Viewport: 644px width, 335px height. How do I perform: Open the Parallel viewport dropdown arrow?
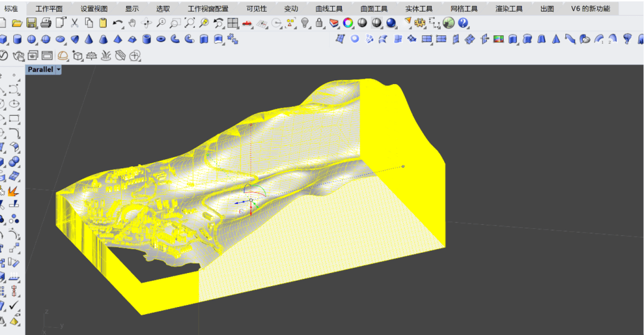[x=58, y=70]
